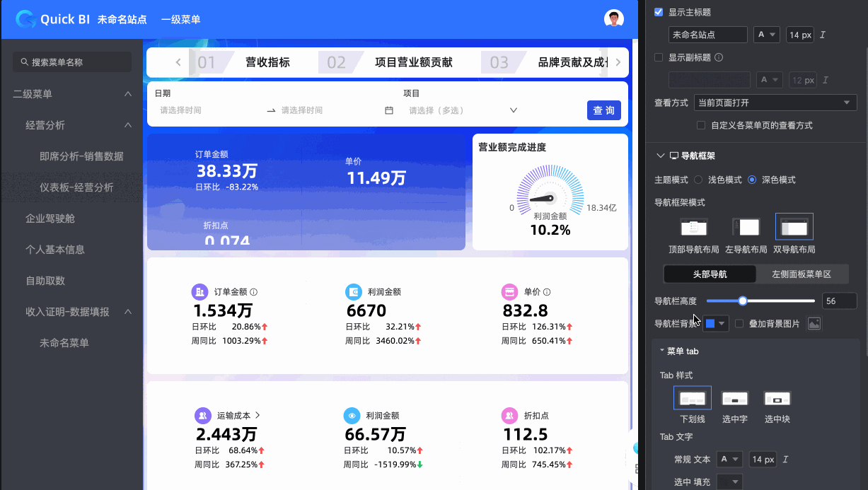Viewport: 868px width, 490px height.
Task: Click the monitor icon beside 导航框架
Action: pyautogui.click(x=673, y=156)
